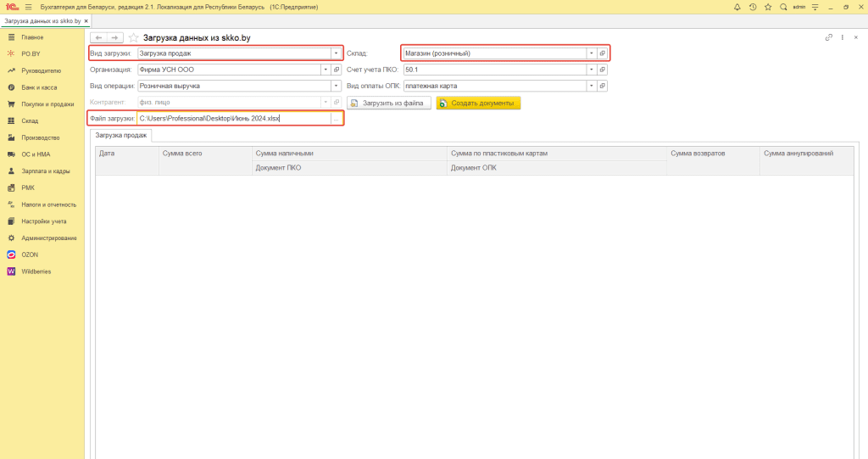Image resolution: width=868 pixels, height=459 pixels.
Task: Click the back navigation arrow
Action: (98, 38)
